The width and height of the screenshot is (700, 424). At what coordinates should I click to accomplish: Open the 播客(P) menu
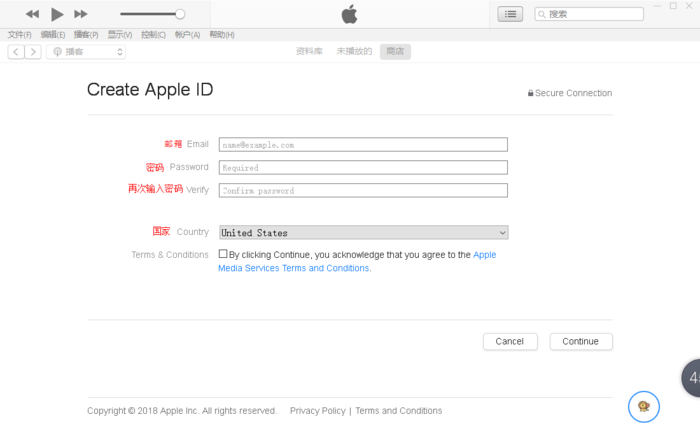coord(86,34)
